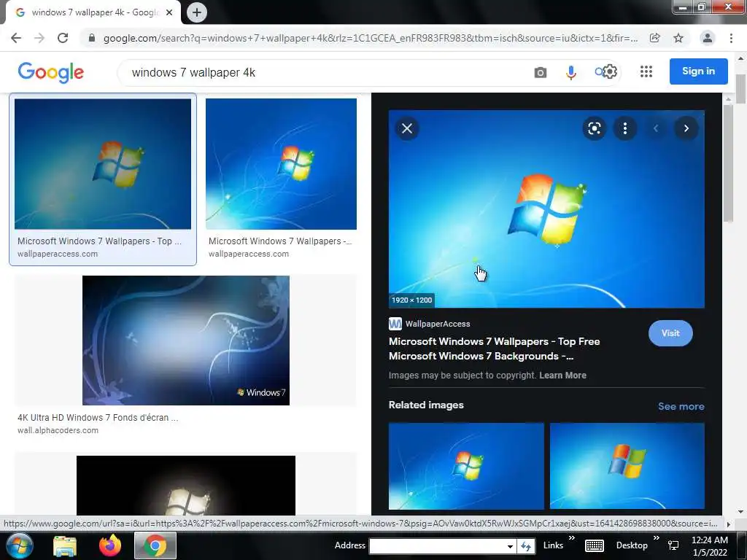The image size is (747, 560).
Task: Click the Sign in button
Action: [698, 71]
